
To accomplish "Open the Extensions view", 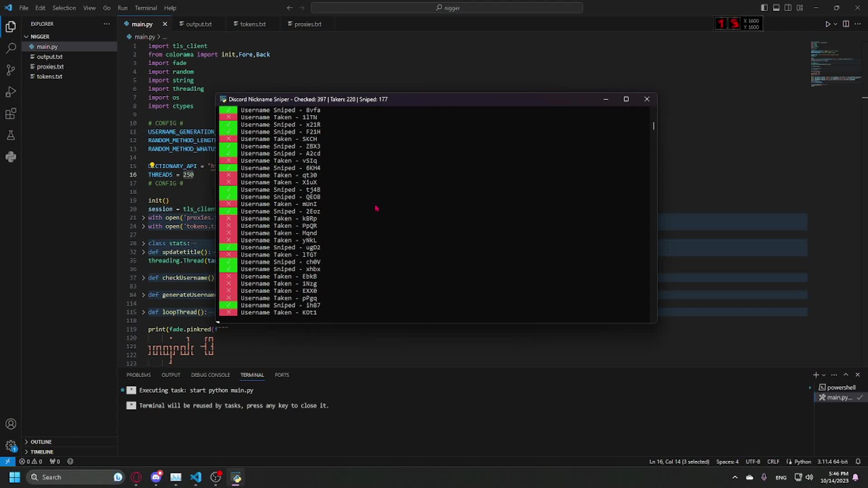I will (11, 113).
